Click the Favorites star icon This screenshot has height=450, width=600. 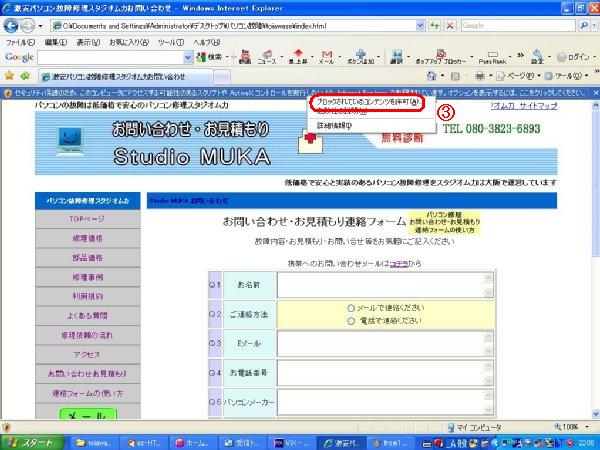click(x=10, y=76)
